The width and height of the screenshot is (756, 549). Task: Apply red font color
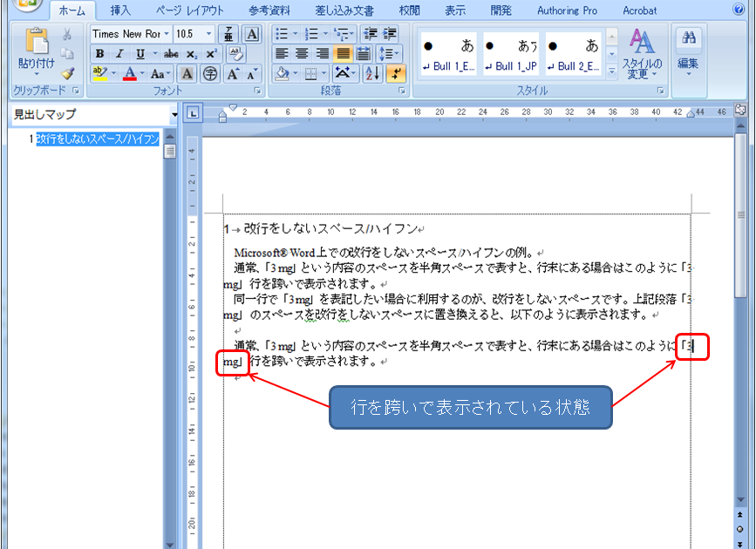click(130, 74)
